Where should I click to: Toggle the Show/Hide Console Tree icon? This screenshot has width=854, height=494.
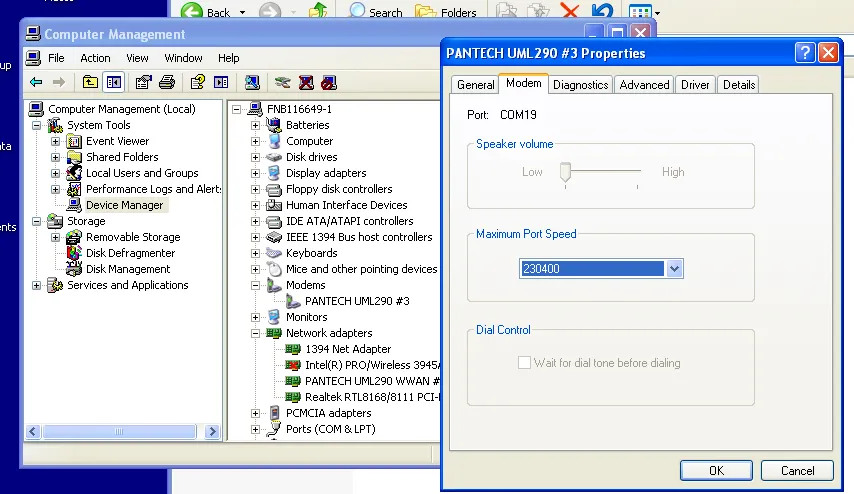coord(114,82)
